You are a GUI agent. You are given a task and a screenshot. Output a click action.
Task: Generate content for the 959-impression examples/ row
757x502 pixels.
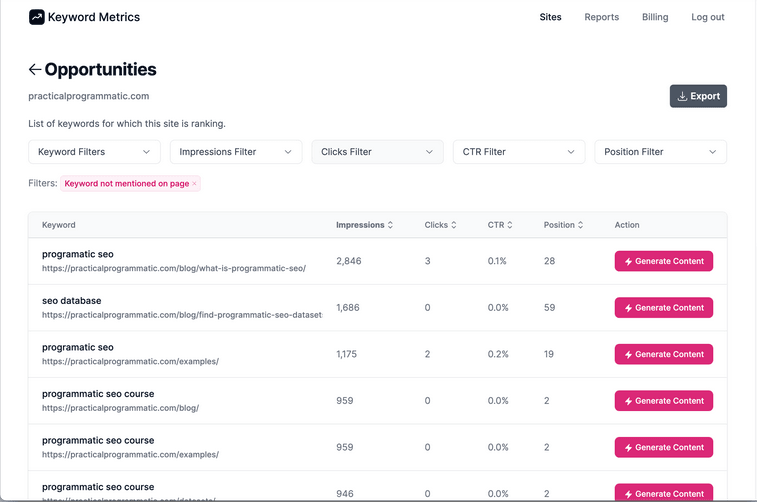[663, 447]
